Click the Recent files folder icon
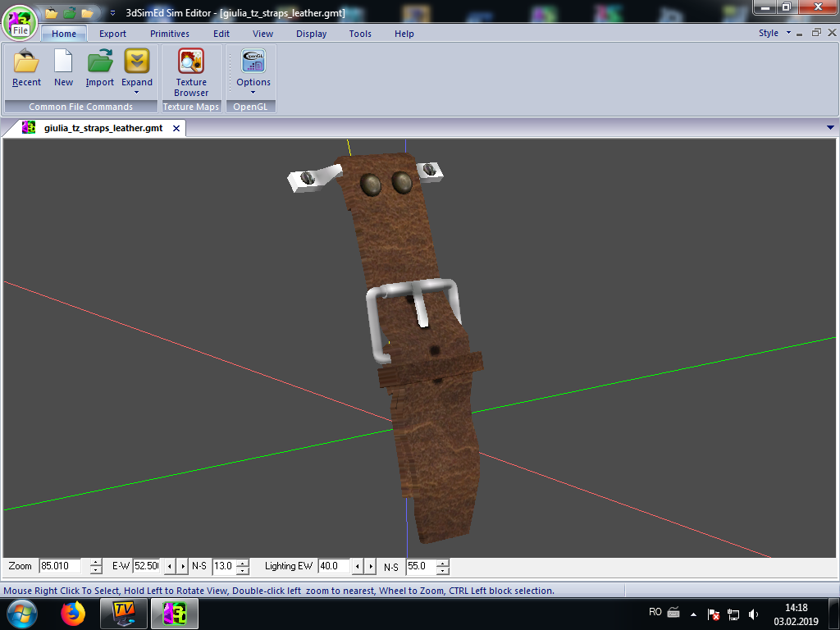The height and width of the screenshot is (630, 840). click(x=26, y=61)
